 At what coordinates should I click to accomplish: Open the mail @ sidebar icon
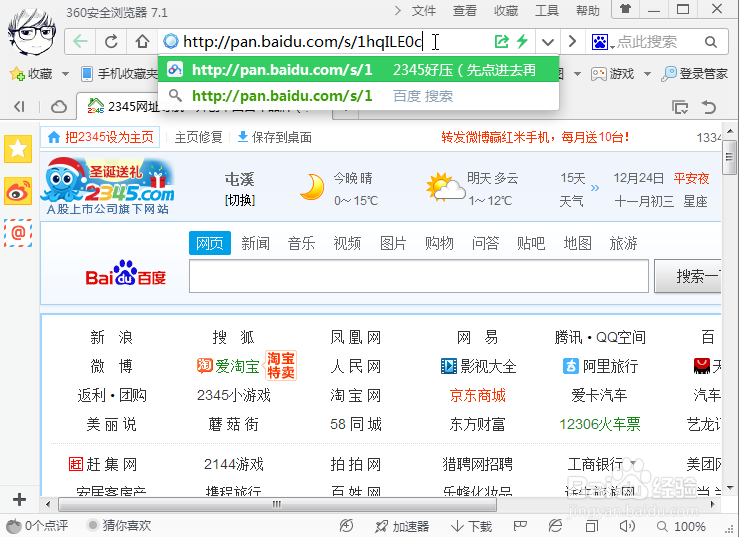18,233
